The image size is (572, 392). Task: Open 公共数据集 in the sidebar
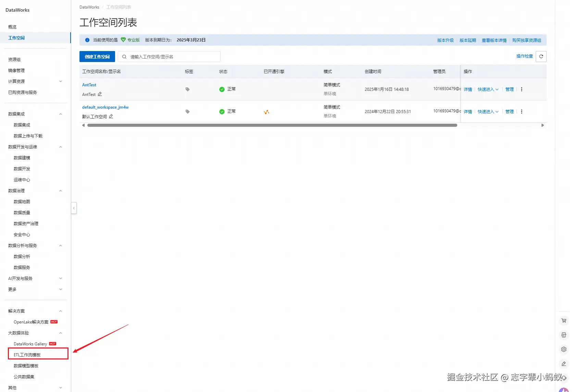click(x=24, y=377)
